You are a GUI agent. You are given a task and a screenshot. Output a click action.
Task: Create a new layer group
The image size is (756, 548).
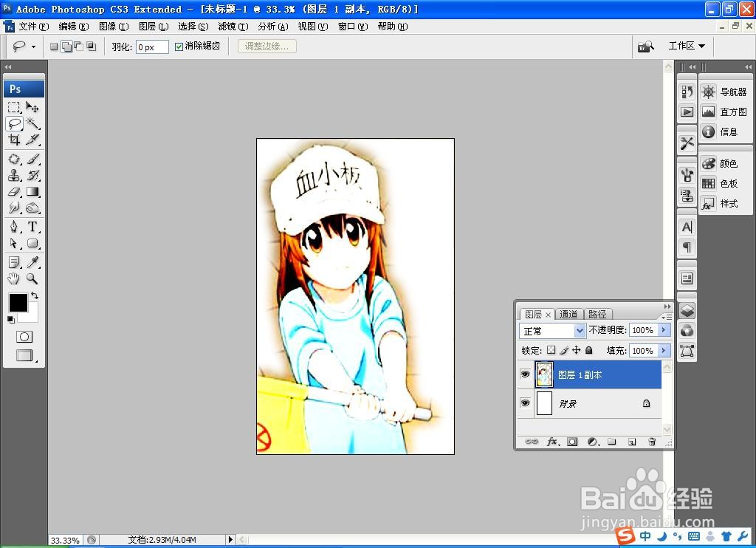[612, 442]
